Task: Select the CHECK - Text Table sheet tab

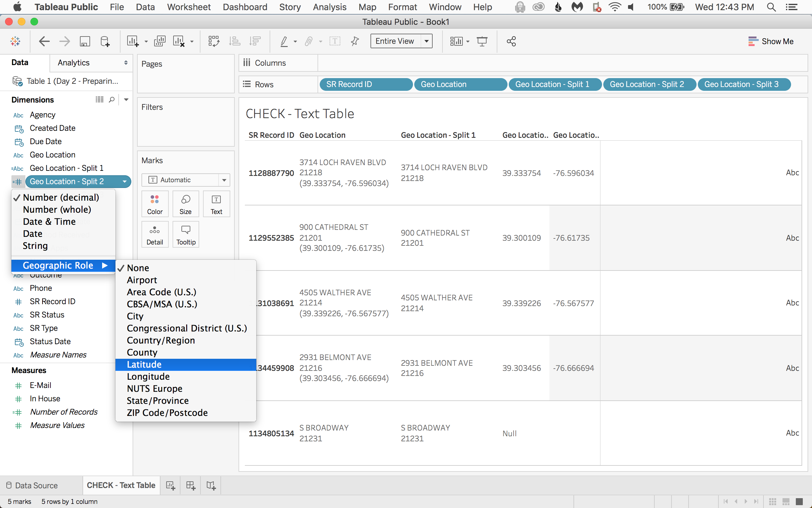Action: [x=121, y=485]
